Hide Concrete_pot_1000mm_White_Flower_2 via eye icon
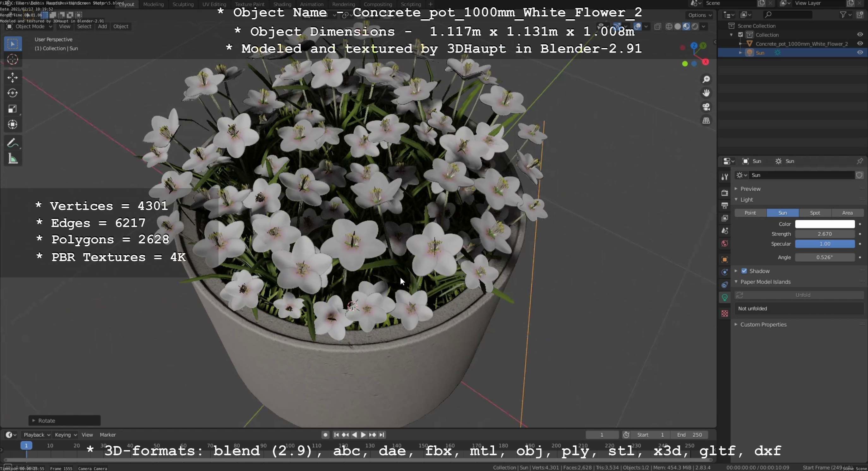The width and height of the screenshot is (868, 471). pos(860,44)
